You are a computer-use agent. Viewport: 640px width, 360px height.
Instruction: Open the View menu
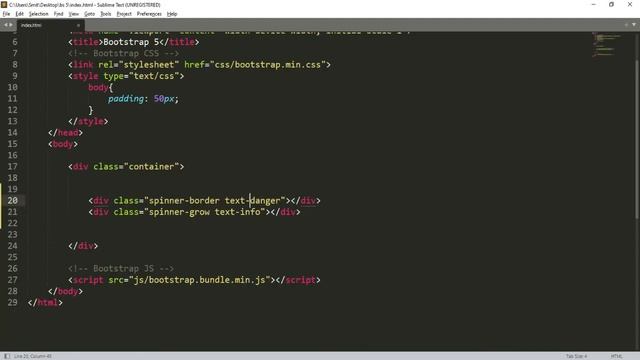pyautogui.click(x=73, y=14)
